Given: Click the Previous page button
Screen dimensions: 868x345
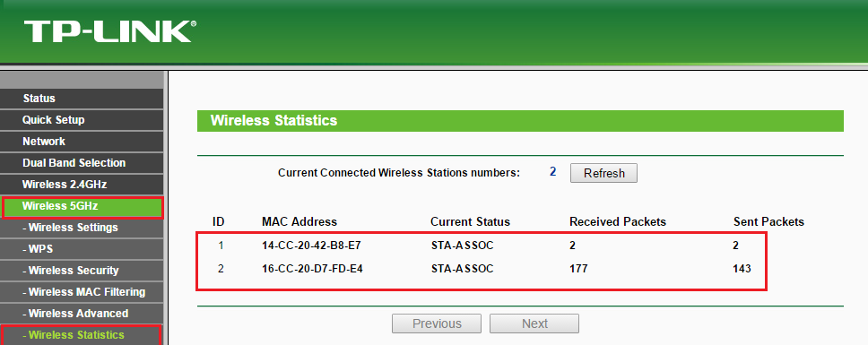Looking at the screenshot, I should pos(437,323).
